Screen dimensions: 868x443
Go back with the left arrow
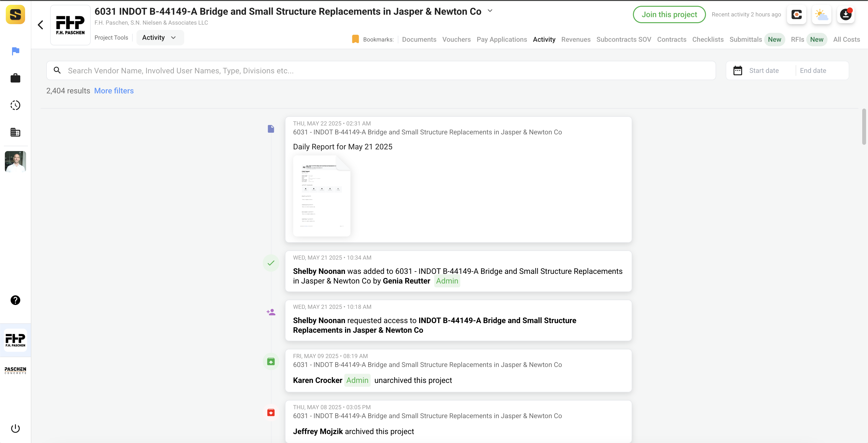coord(41,25)
